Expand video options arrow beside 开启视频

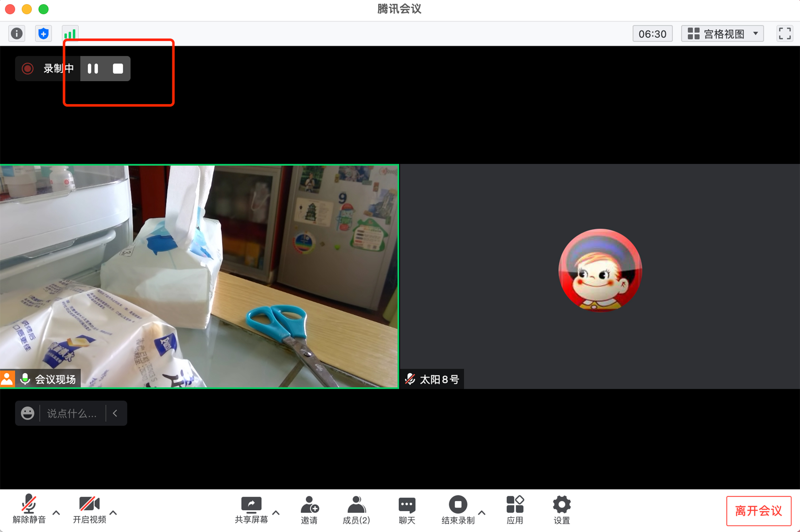pos(113,513)
